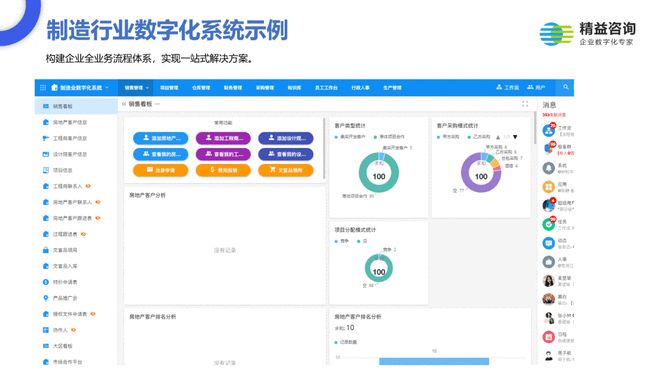Image resolution: width=660 pixels, height=372 pixels.
Task: Open the app grid launcher icon
Action: (43, 88)
